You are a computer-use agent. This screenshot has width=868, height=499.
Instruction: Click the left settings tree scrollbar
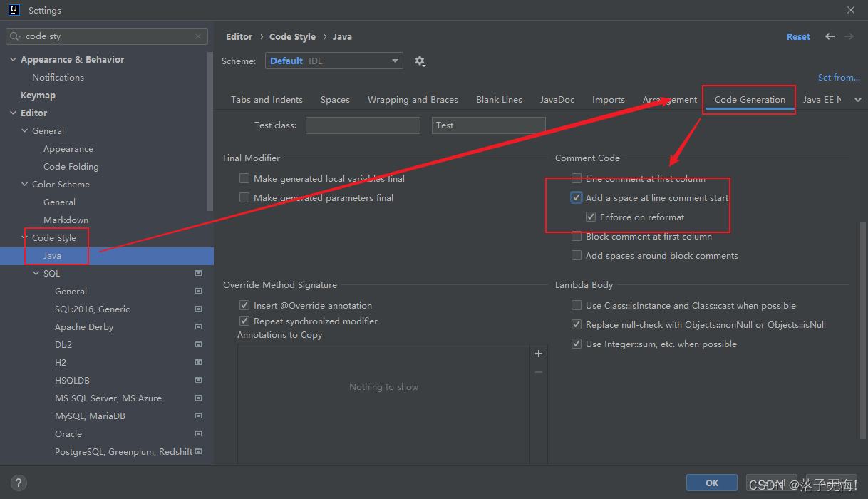[x=210, y=132]
